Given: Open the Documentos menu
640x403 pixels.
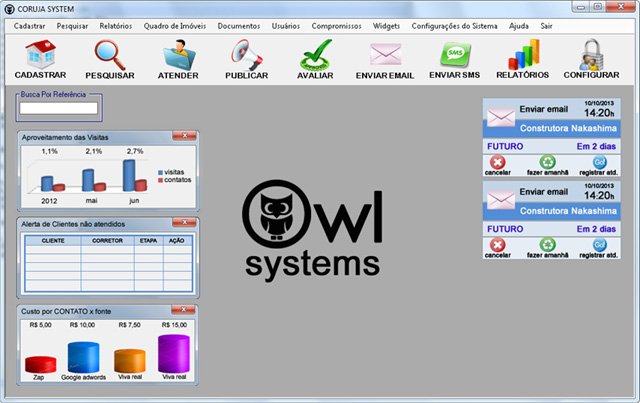Looking at the screenshot, I should tap(239, 26).
